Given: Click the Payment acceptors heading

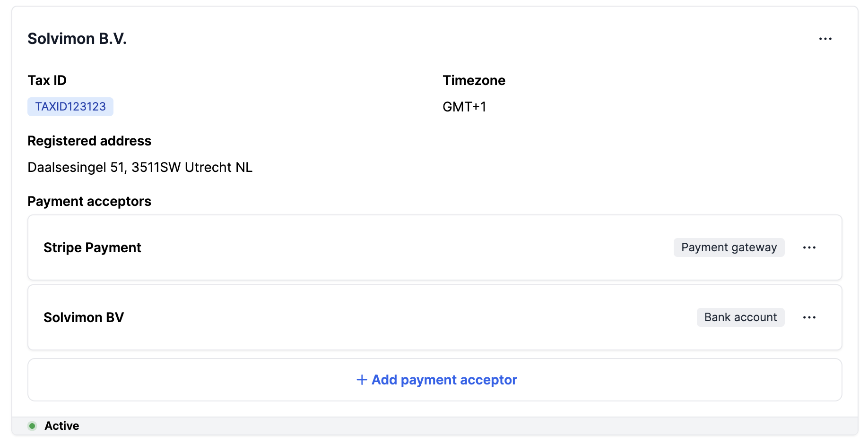Looking at the screenshot, I should (89, 201).
